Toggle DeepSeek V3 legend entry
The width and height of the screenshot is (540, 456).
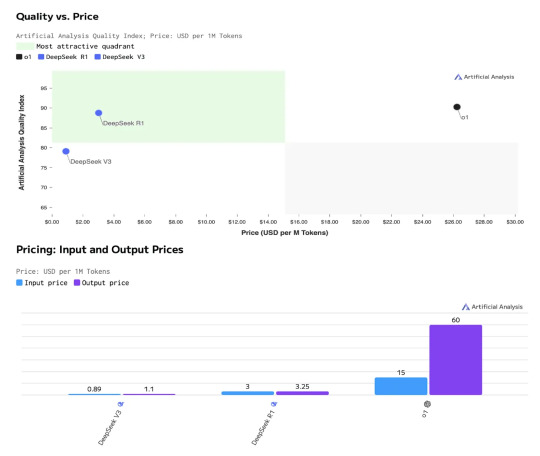coord(120,57)
